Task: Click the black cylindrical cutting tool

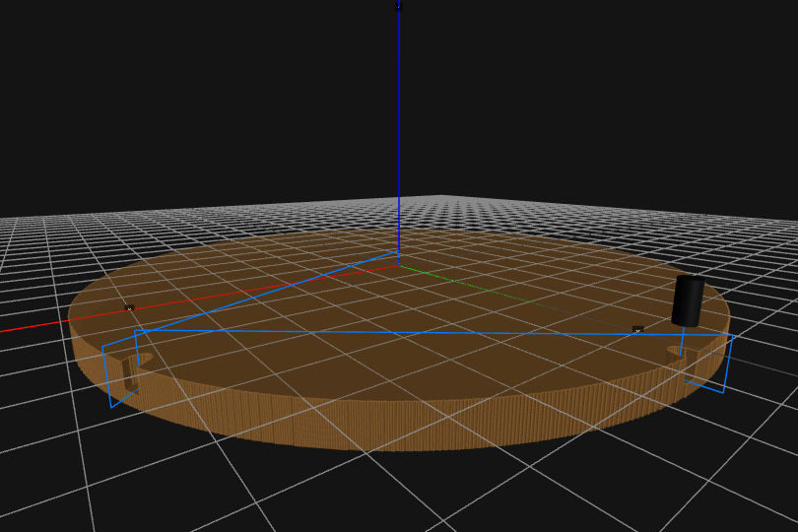Action: pos(688,300)
